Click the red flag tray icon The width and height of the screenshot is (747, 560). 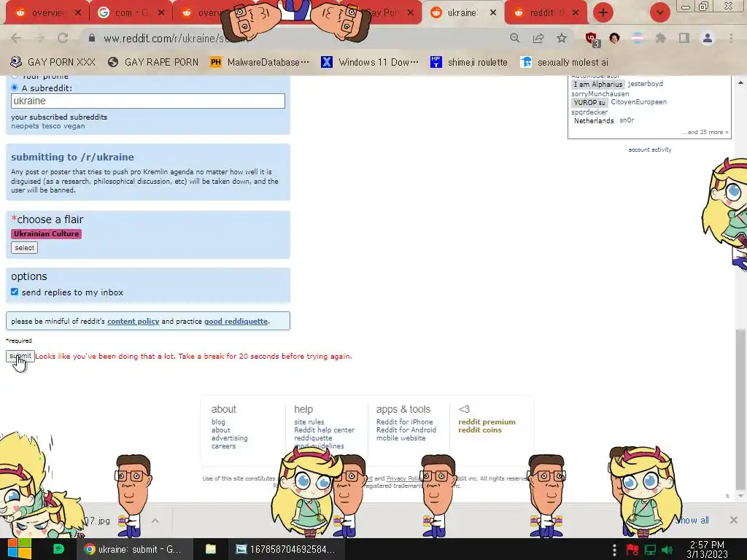[632, 550]
